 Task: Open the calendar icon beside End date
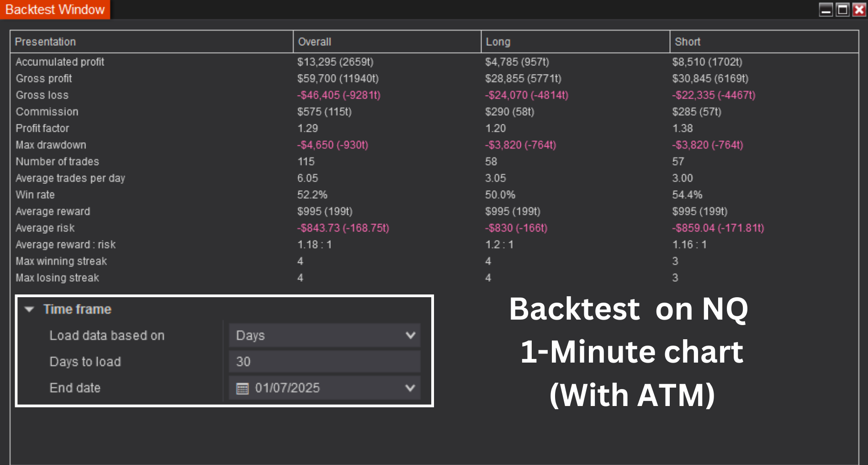pos(242,387)
